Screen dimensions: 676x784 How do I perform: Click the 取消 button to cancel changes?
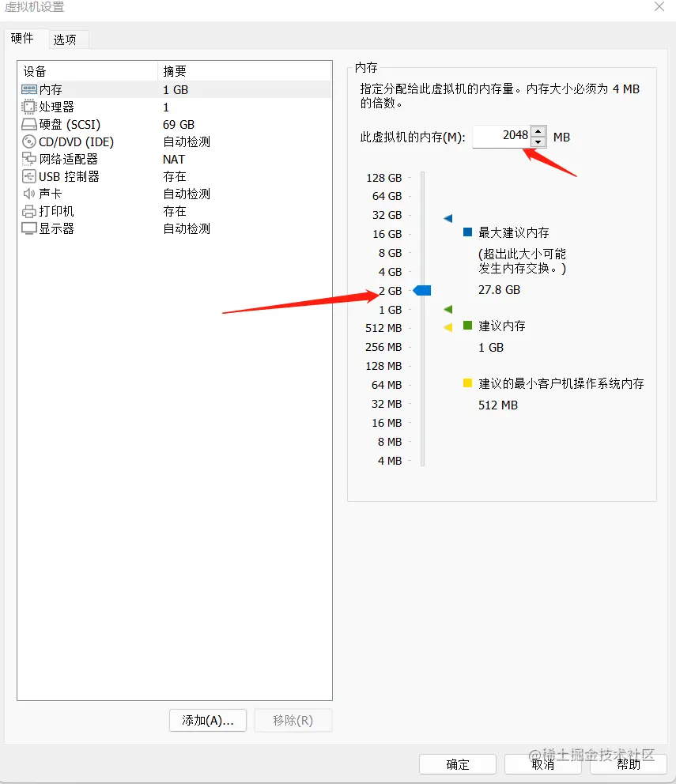pos(542,763)
